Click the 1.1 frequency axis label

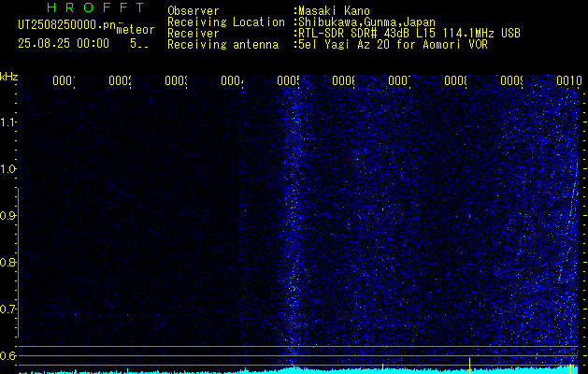point(7,122)
